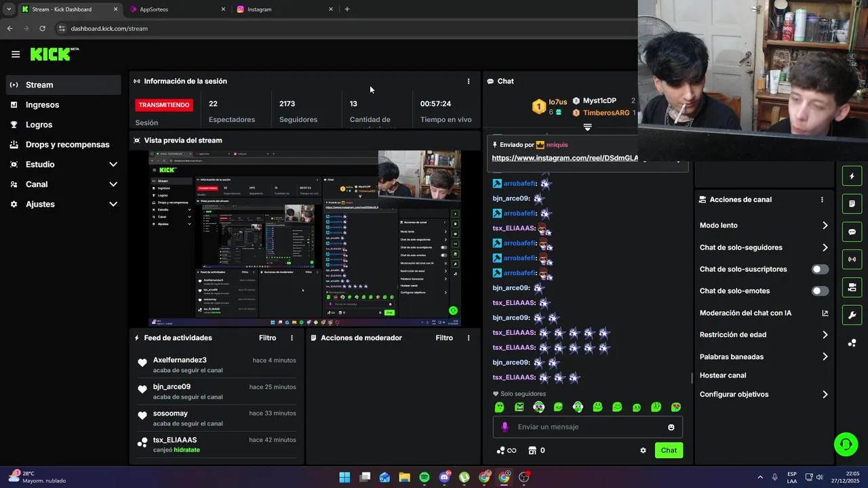Open a new browser tab

pyautogui.click(x=347, y=9)
